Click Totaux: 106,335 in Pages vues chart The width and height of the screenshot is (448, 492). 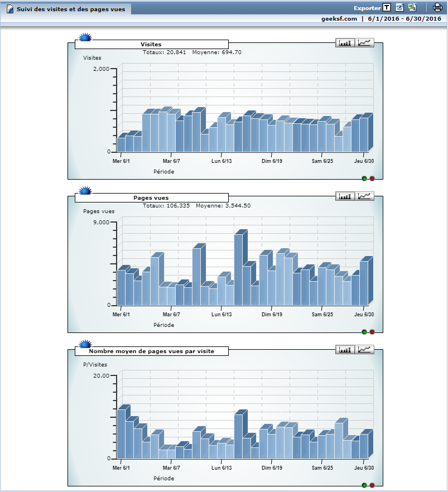[166, 206]
